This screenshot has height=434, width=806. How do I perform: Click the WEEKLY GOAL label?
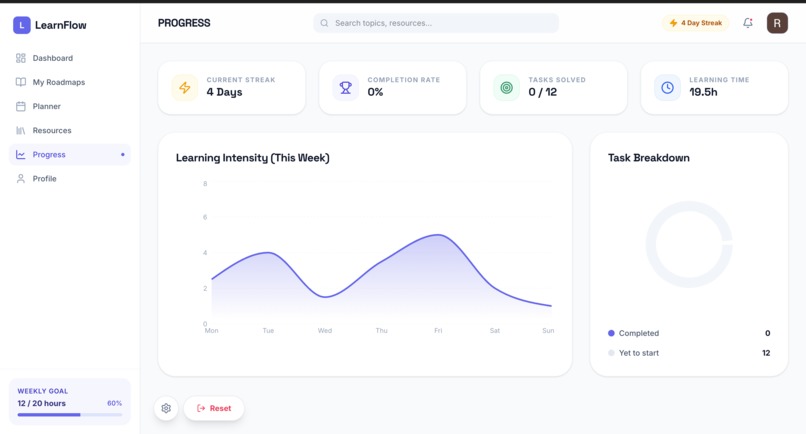[43, 391]
